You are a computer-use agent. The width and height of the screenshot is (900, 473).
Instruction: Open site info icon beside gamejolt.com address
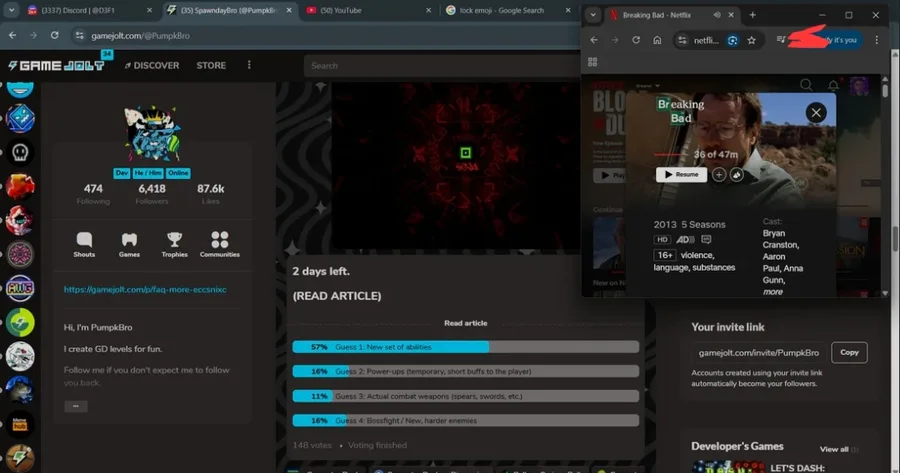coord(80,36)
